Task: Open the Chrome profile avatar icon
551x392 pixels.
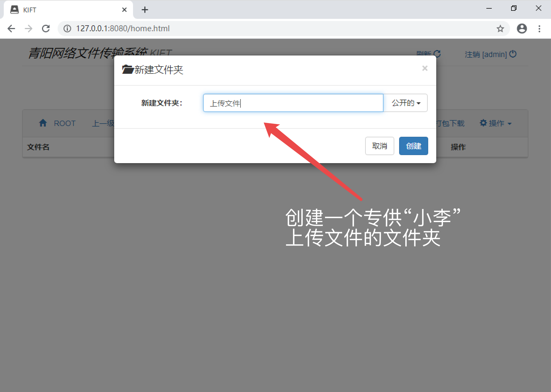Action: click(522, 29)
